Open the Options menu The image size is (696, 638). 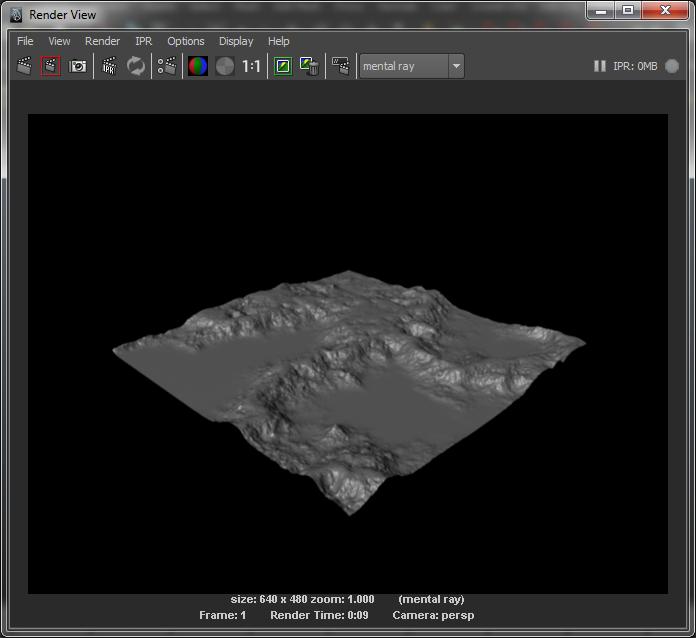tap(186, 41)
